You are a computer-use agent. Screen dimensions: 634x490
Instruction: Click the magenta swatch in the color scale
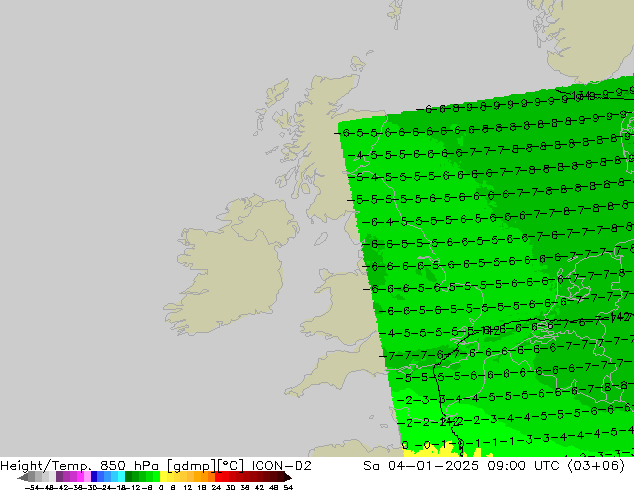tap(80, 476)
